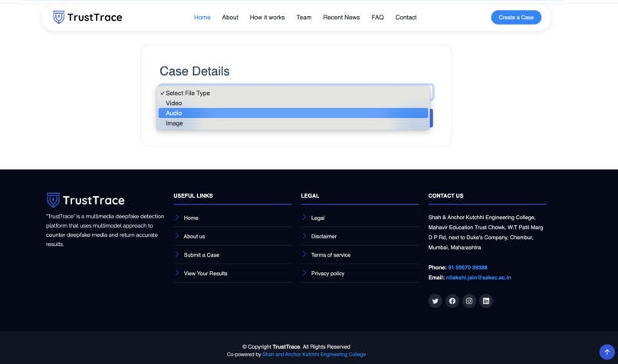Open the Disclaimer footer link
This screenshot has width=618, height=364.
(x=324, y=236)
